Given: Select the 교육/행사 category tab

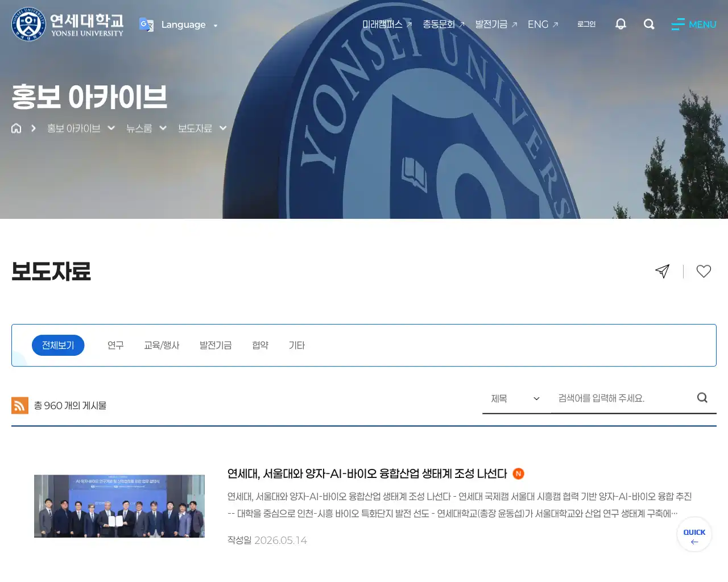Looking at the screenshot, I should (162, 345).
